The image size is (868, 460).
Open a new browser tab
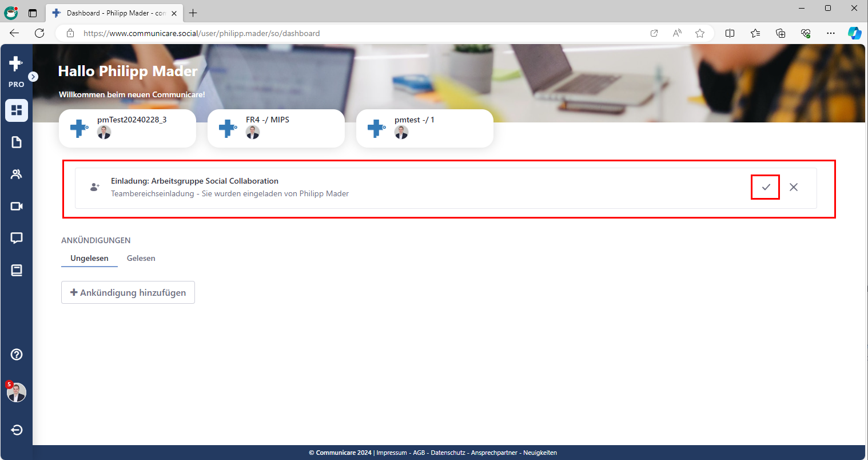[193, 13]
